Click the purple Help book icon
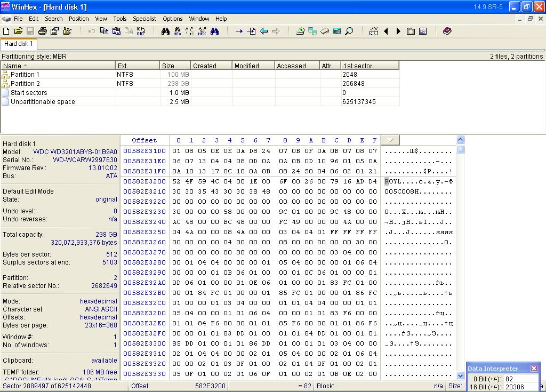 coord(447,31)
